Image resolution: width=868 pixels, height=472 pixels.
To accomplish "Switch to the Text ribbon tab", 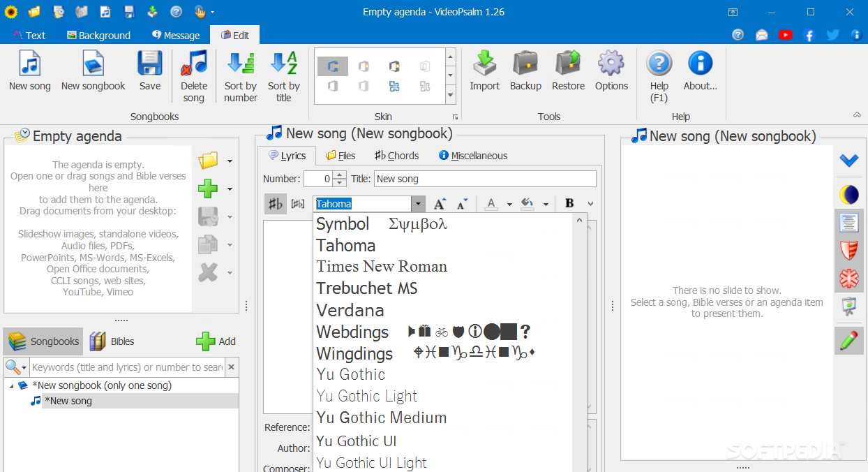I will click(x=29, y=35).
